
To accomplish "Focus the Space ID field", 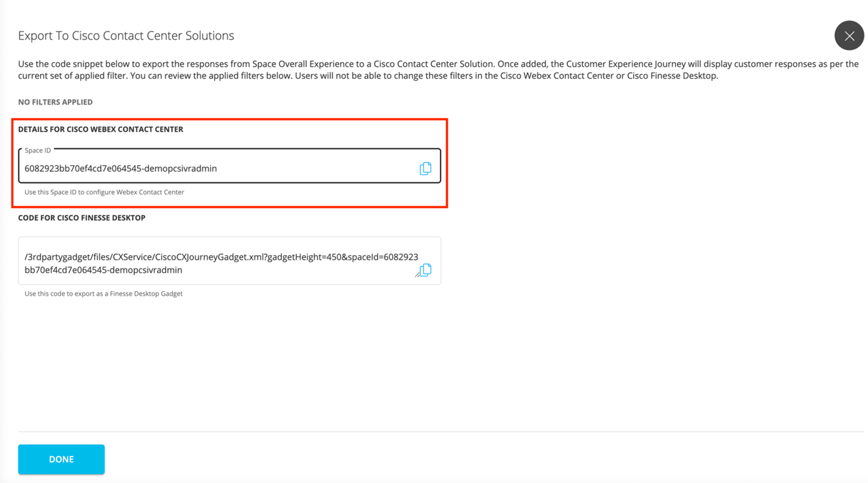I will coord(230,166).
